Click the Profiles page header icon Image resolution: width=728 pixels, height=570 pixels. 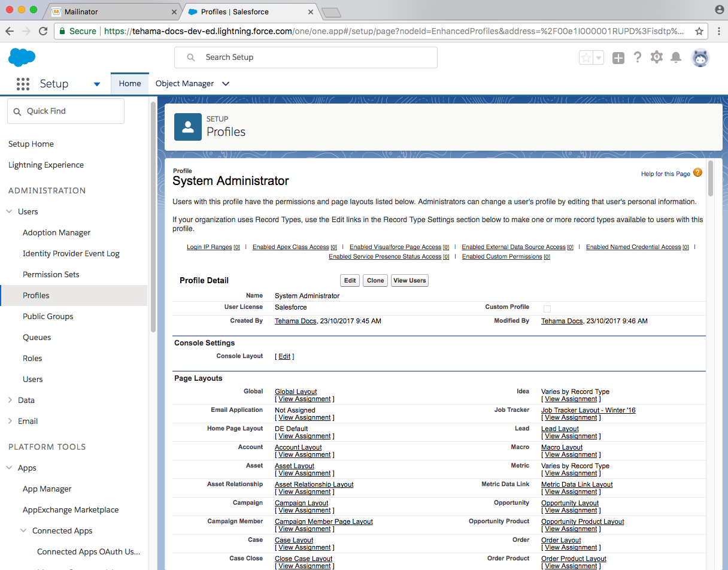tap(188, 127)
